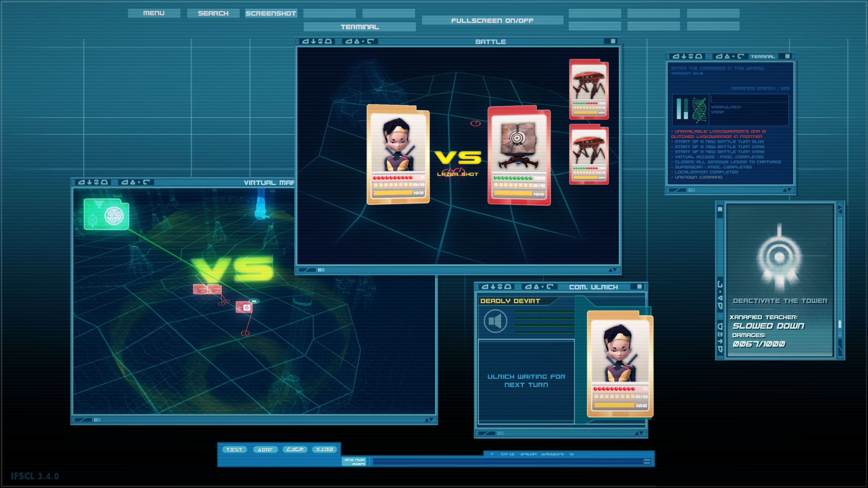Click the Terminal window bottom bar arrows
This screenshot has width=868, height=488.
tap(787, 190)
